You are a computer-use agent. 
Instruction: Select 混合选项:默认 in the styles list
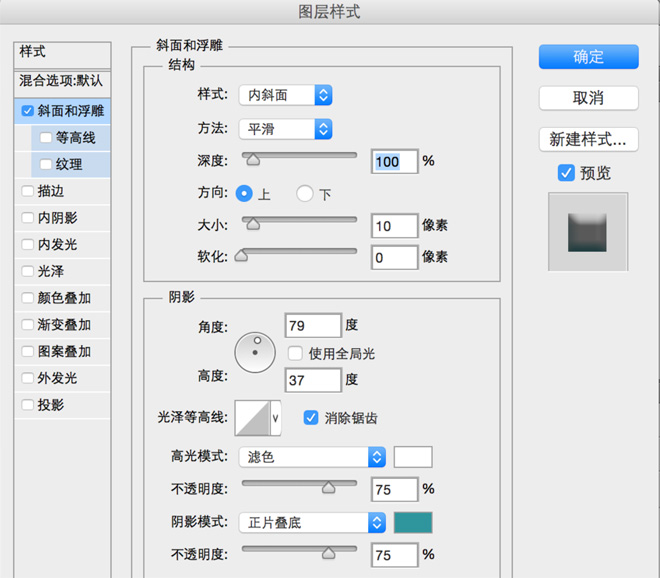coord(60,79)
